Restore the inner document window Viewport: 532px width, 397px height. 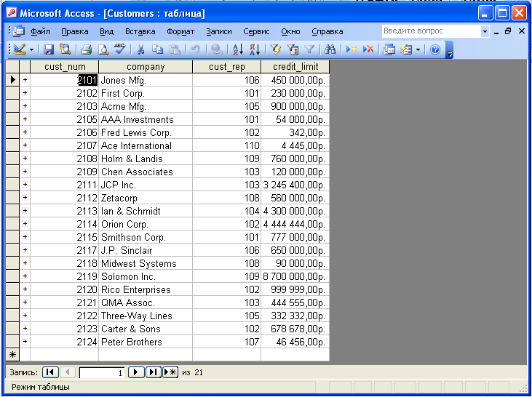[x=508, y=31]
